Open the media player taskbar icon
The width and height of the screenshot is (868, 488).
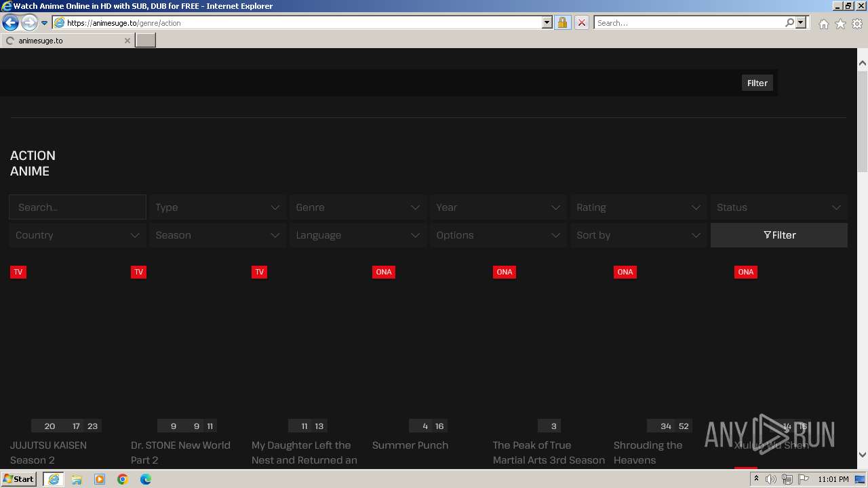click(x=100, y=479)
